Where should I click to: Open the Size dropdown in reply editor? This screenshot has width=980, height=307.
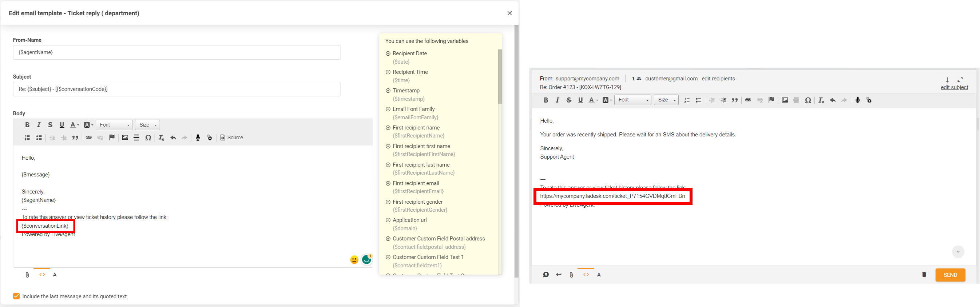[666, 100]
